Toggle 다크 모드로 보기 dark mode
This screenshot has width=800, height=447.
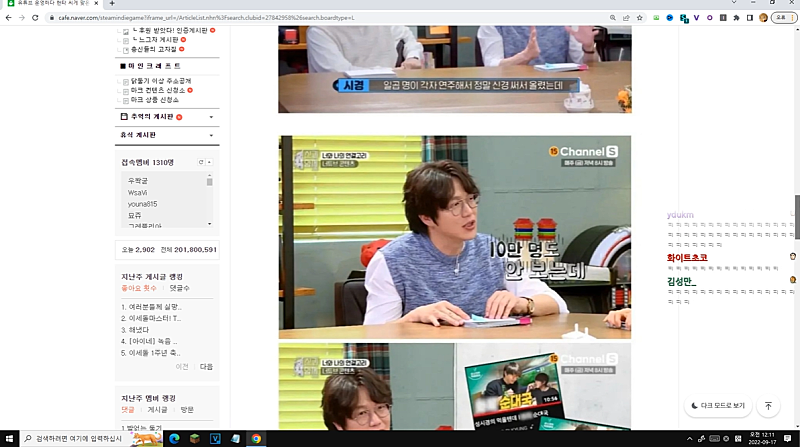(718, 406)
